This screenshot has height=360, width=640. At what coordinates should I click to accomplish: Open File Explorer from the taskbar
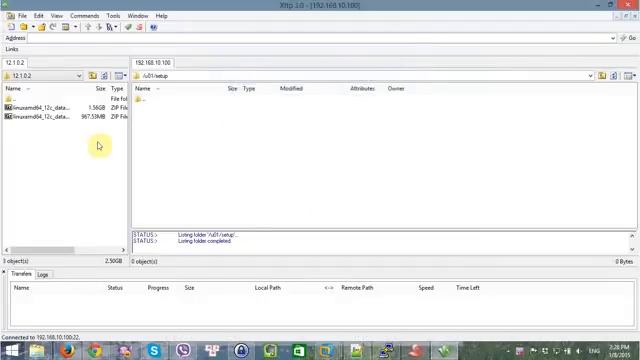37,351
